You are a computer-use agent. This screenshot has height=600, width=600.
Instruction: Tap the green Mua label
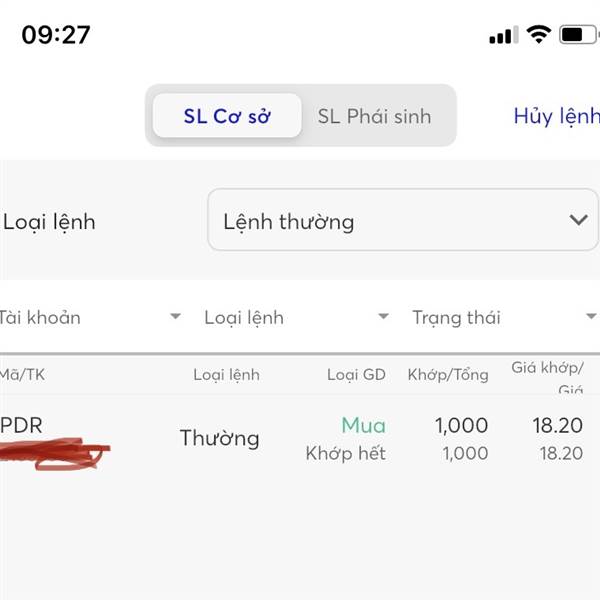click(x=364, y=425)
